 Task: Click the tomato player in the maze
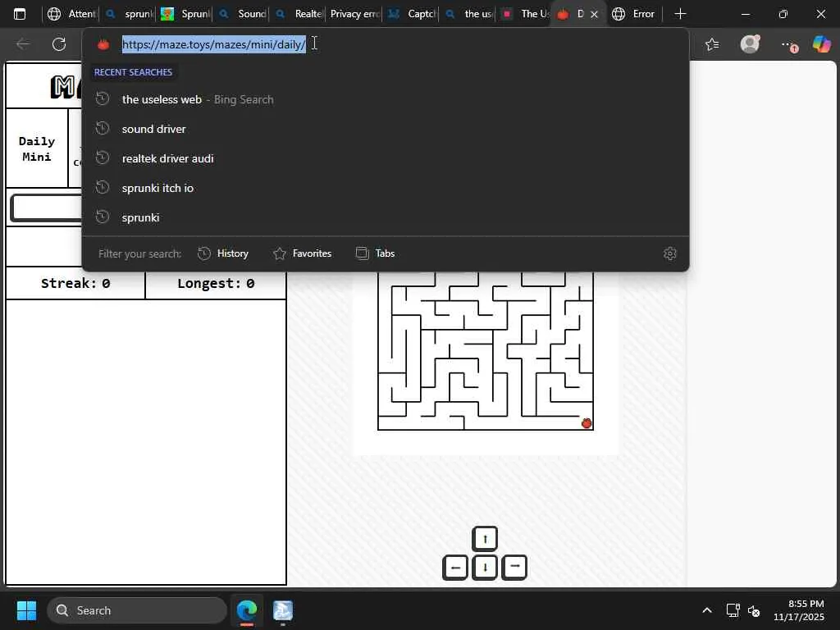pos(587,423)
